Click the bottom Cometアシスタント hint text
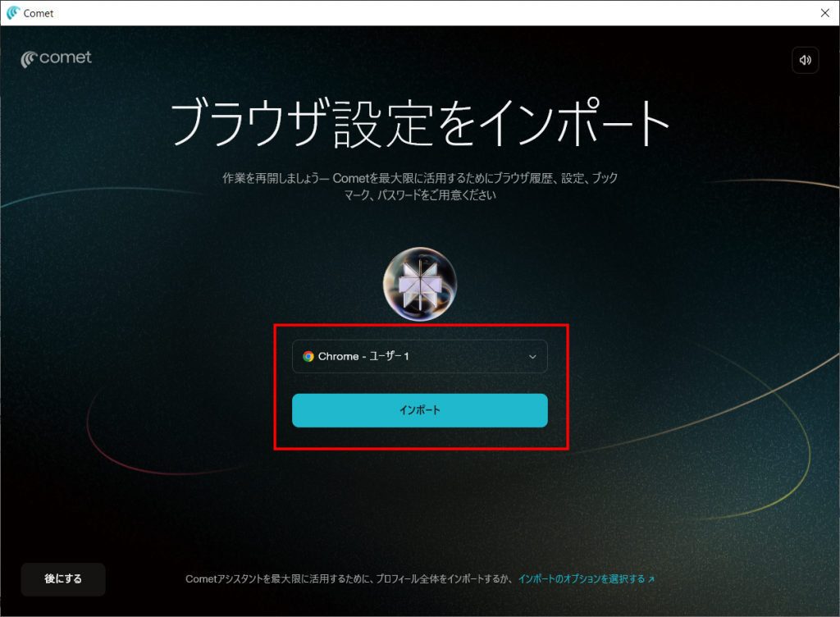The width and height of the screenshot is (840, 617). 349,579
